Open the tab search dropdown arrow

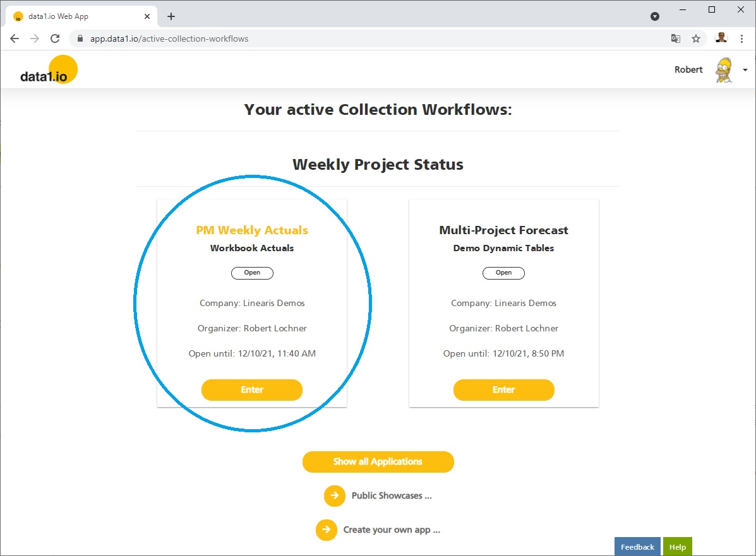pyautogui.click(x=655, y=16)
